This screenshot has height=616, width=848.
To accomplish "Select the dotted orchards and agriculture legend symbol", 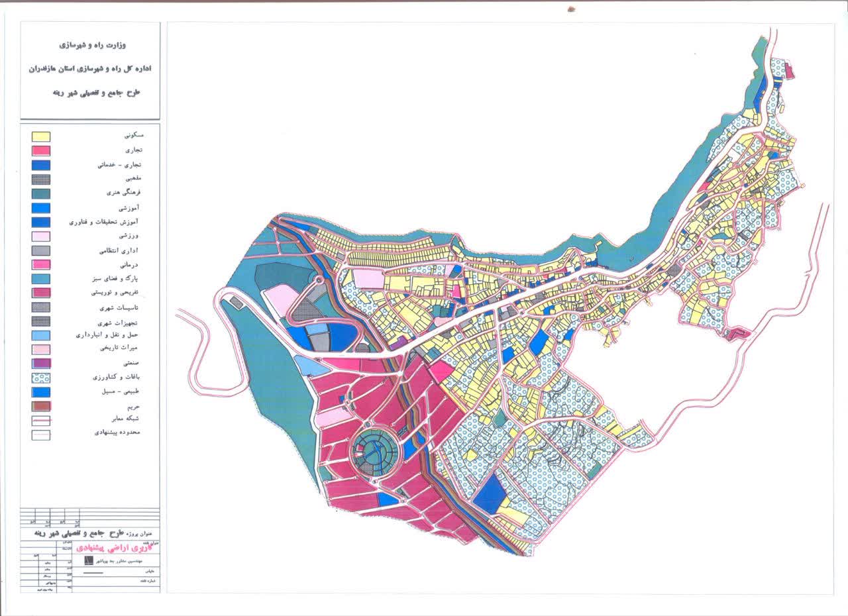I will [x=42, y=378].
